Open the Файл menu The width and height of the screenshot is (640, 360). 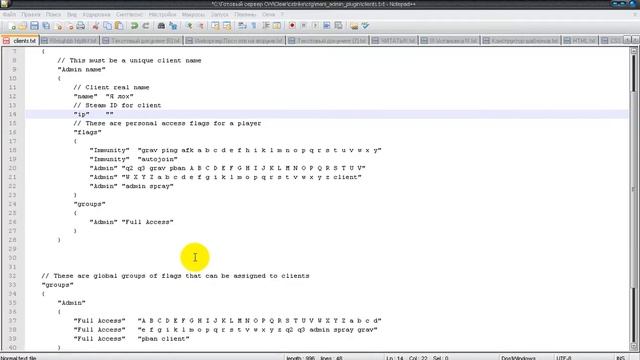tap(9, 14)
